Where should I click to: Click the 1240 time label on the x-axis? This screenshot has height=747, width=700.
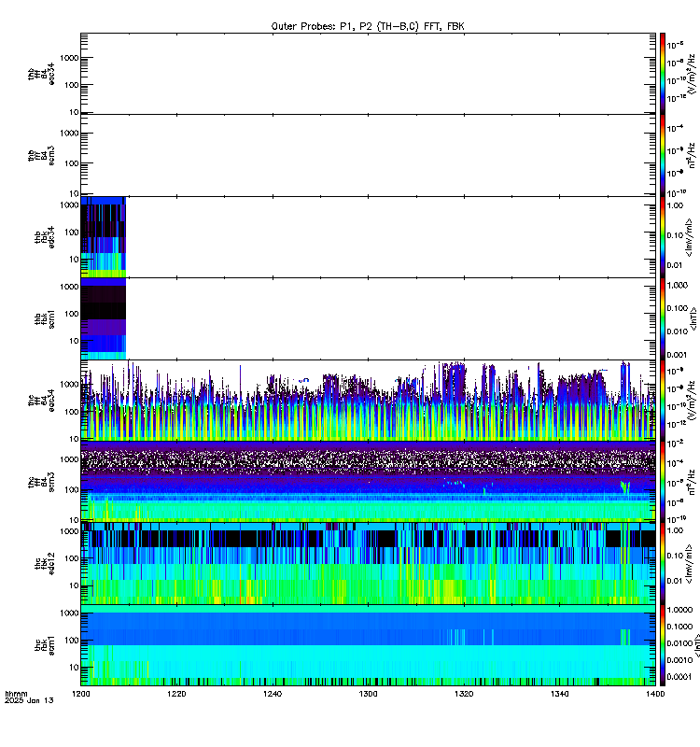[273, 694]
